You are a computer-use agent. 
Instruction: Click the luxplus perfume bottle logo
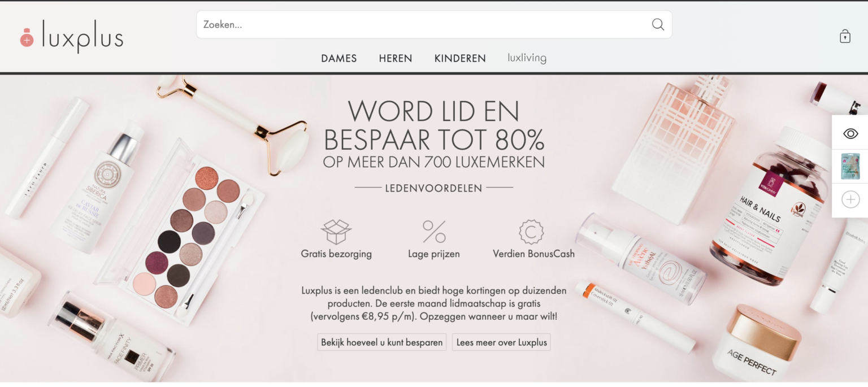click(x=27, y=38)
